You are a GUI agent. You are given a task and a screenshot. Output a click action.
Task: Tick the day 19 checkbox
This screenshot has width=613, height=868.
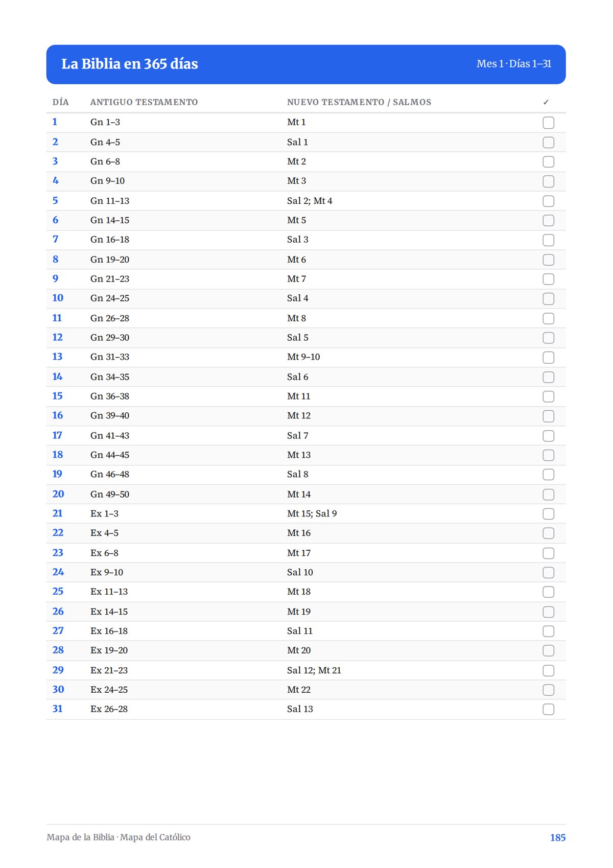(548, 475)
